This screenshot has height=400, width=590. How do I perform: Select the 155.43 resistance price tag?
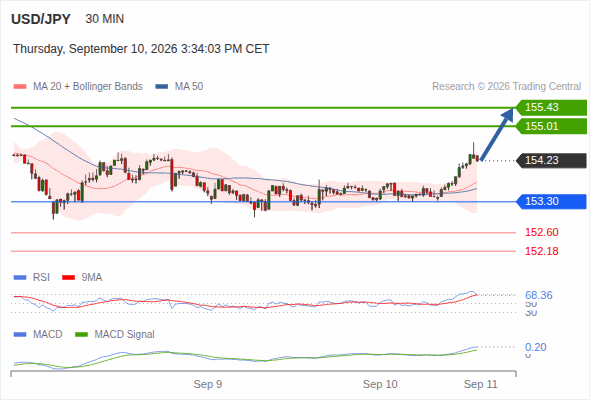tap(551, 107)
